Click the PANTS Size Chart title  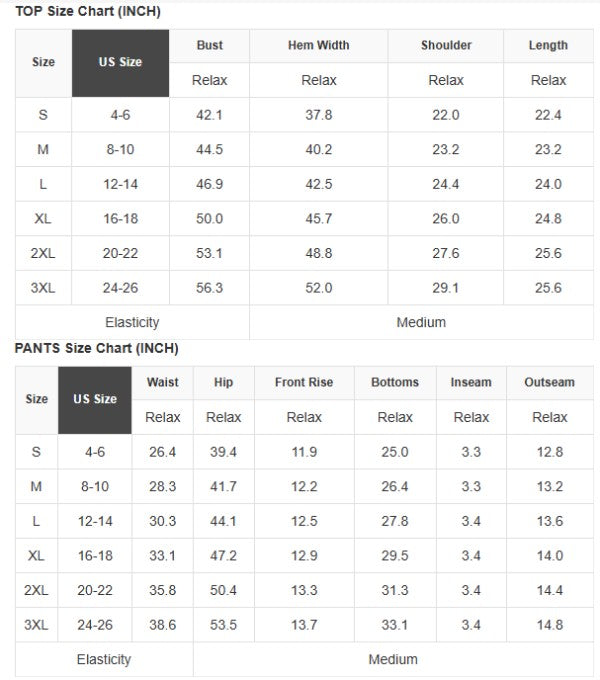(96, 349)
